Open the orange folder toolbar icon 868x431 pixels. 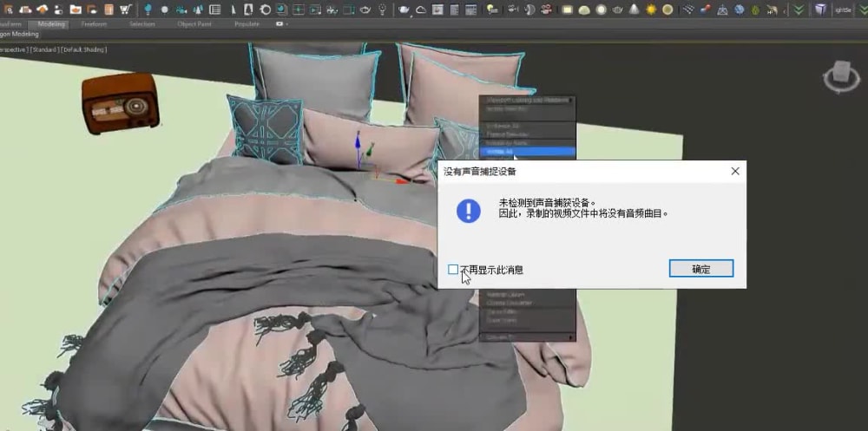click(x=76, y=10)
